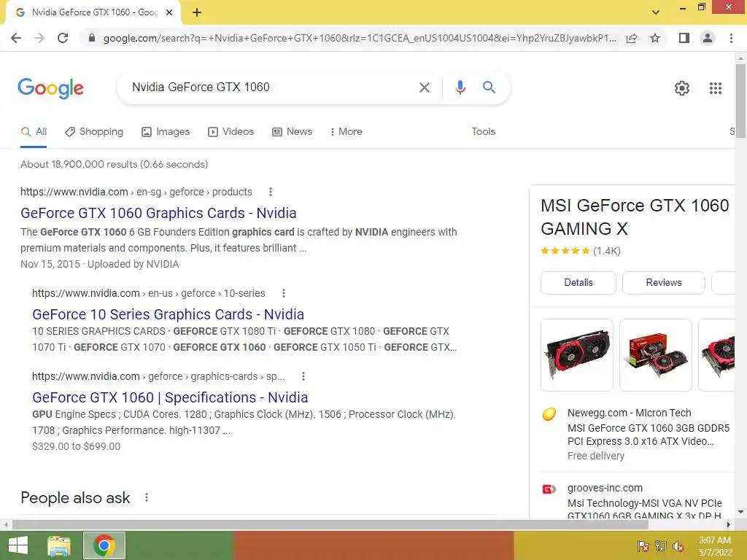Start search by voice microphone
Screen dimensions: 747x560
[x=460, y=87]
